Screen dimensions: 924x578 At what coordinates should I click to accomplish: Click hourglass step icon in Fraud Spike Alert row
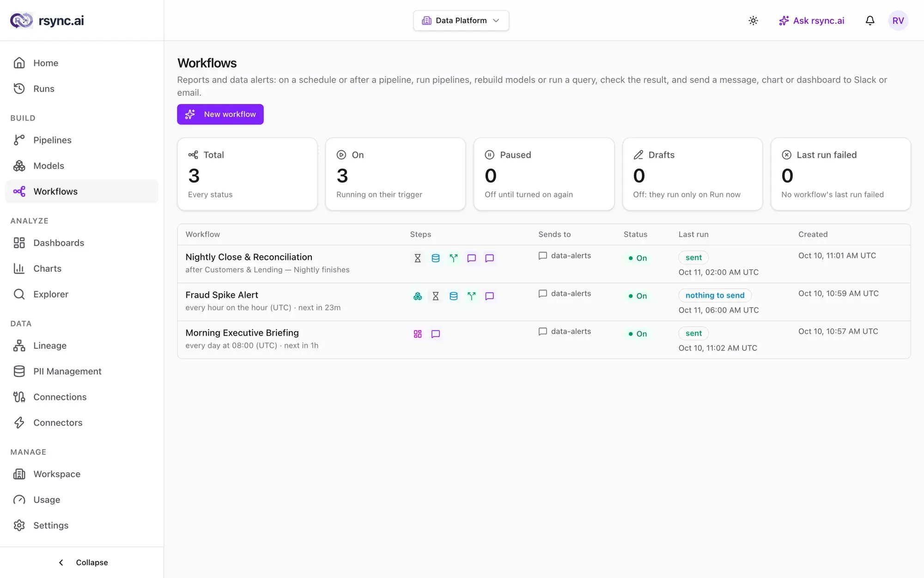tap(436, 296)
